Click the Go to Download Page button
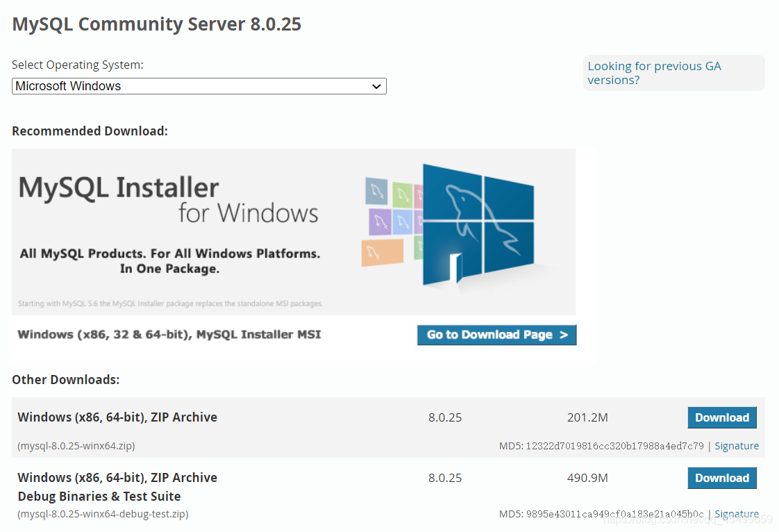This screenshot has height=532, width=779. [497, 335]
